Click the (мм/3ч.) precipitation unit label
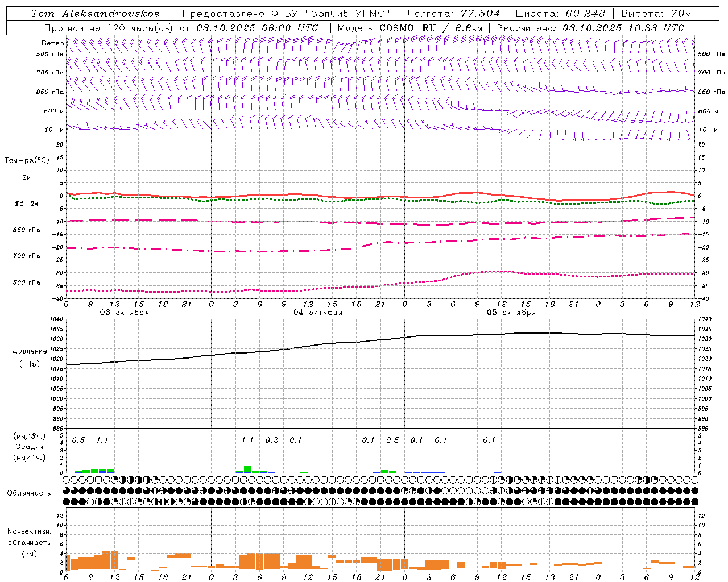This screenshot has width=728, height=582. click(x=29, y=436)
